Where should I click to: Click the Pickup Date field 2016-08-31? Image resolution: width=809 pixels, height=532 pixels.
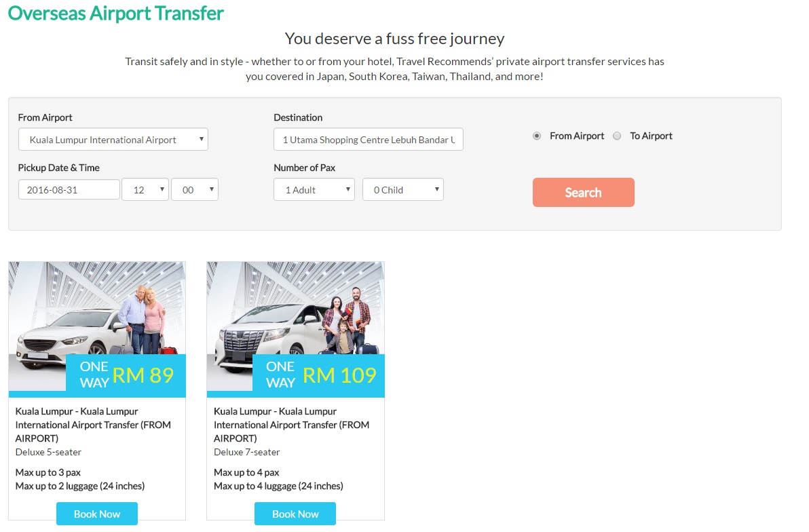point(69,190)
